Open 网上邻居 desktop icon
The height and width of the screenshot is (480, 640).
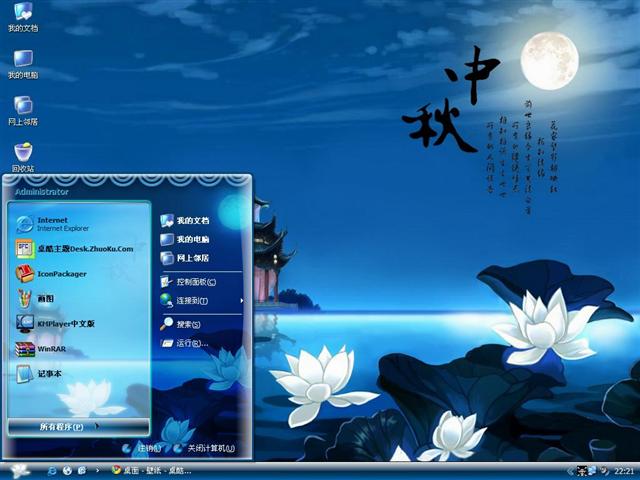tap(22, 108)
